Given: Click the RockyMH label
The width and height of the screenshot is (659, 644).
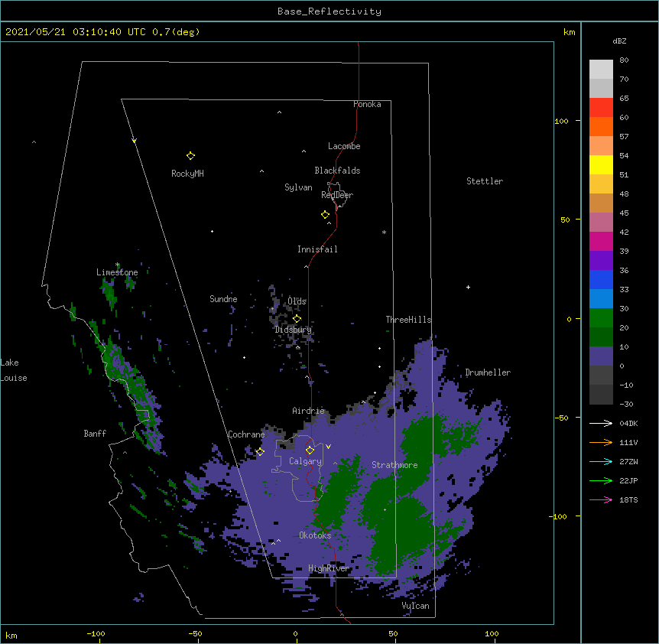Looking at the screenshot, I should click(x=187, y=173).
